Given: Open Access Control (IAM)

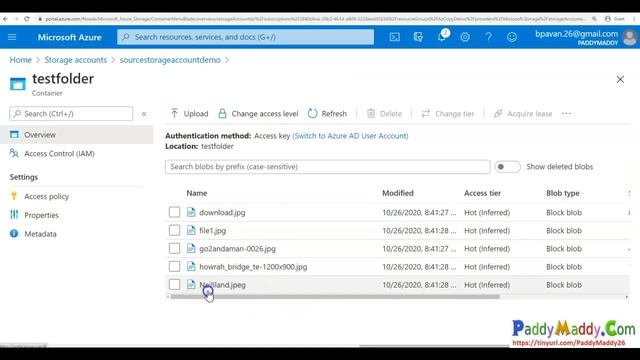Looking at the screenshot, I should click(x=59, y=153).
